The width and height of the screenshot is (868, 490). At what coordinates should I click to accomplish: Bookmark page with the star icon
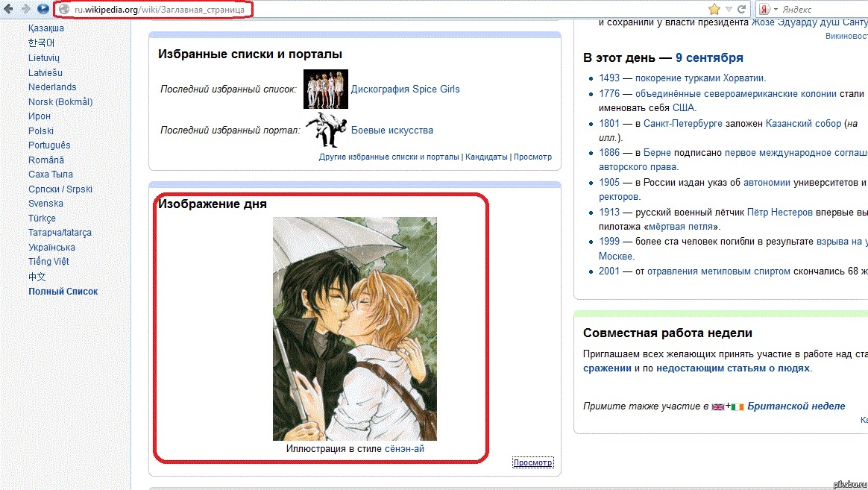714,10
